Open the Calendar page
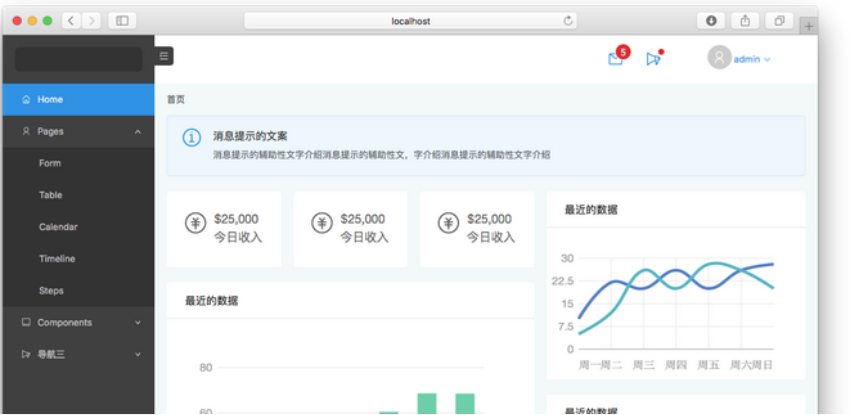This screenshot has width=850, height=415. pos(79,227)
